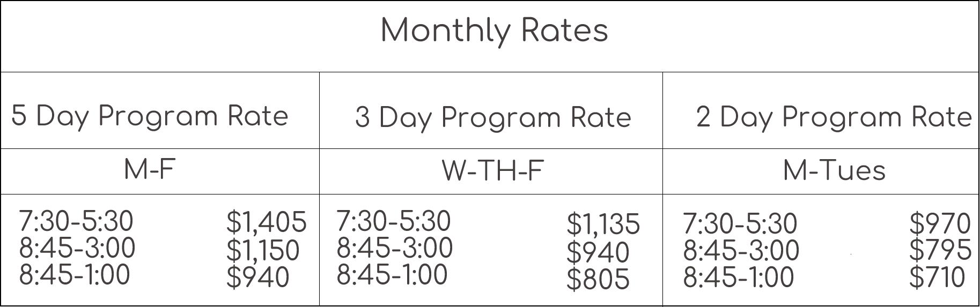Click 8:45-3:00 time in the W-TH-F column
980x307 pixels.
click(x=394, y=248)
